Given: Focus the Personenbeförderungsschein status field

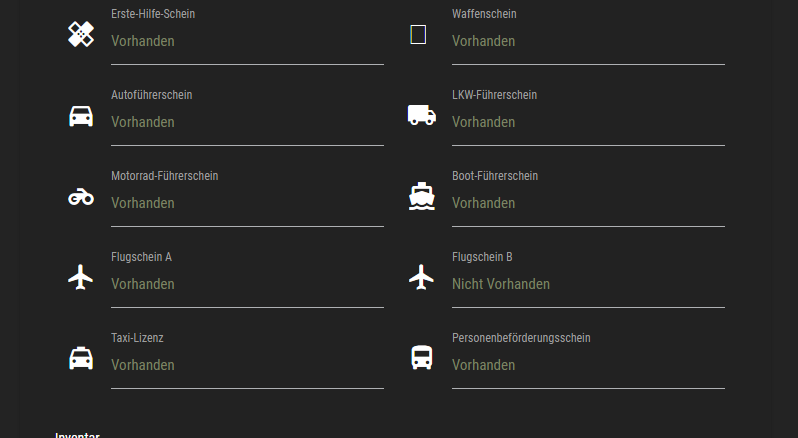Looking at the screenshot, I should point(588,366).
